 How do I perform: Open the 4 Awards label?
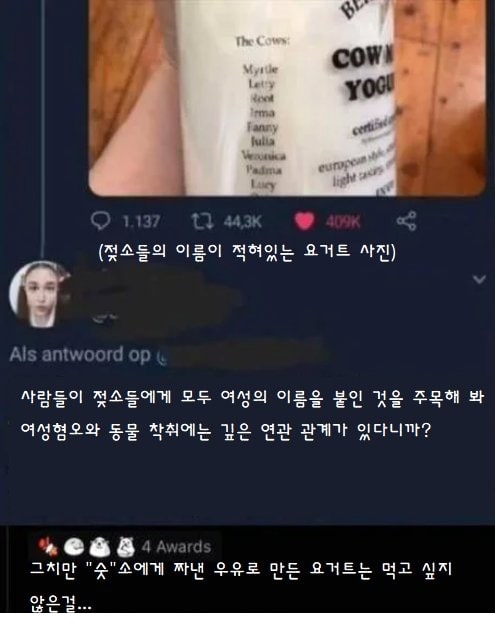177,547
